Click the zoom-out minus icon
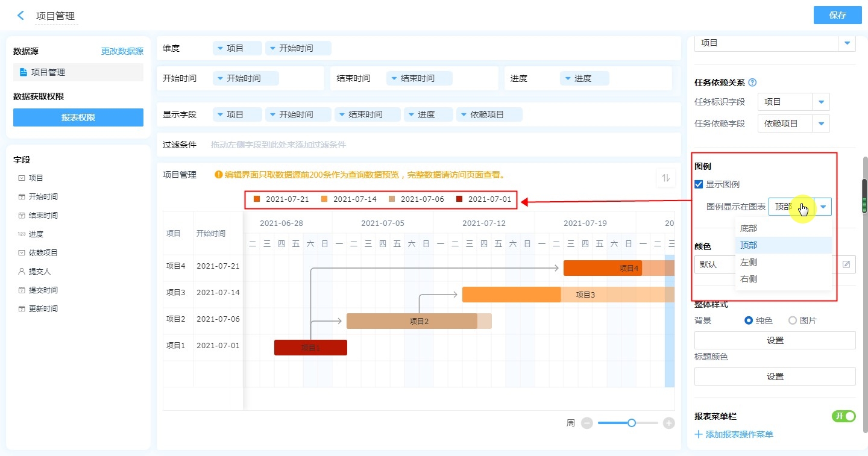Screen dimensions: 868x456 (x=587, y=423)
